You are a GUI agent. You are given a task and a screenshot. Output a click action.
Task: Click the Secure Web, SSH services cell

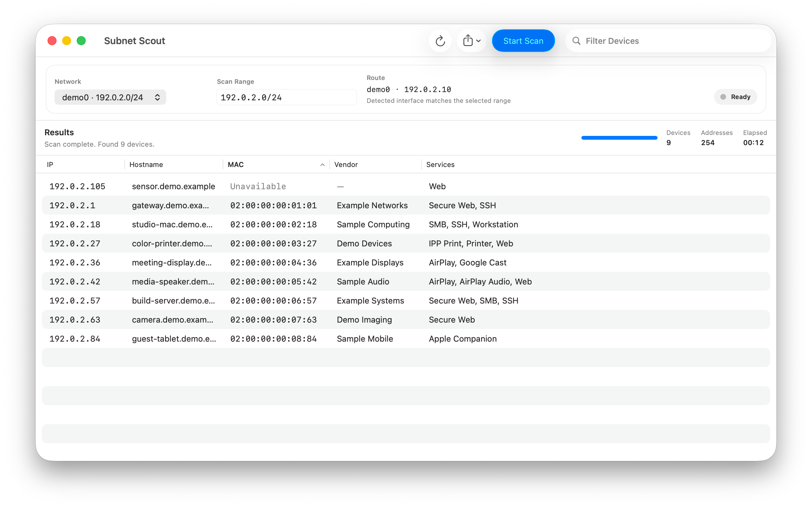tap(462, 205)
